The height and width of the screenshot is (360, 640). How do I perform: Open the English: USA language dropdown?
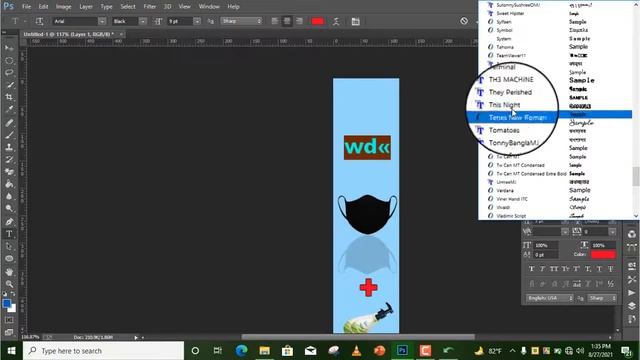[549, 298]
